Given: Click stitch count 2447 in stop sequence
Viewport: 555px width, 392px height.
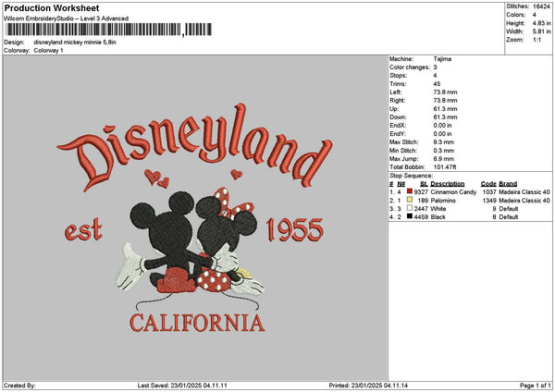Looking at the screenshot, I should pyautogui.click(x=421, y=208).
